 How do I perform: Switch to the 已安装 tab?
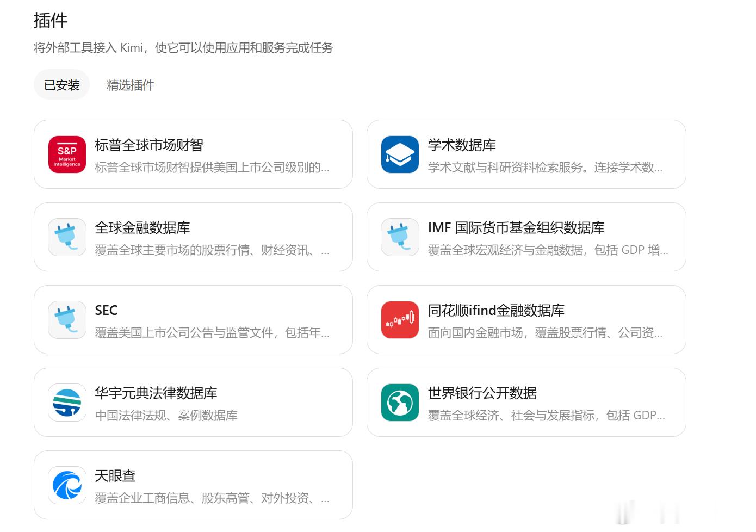(x=61, y=85)
